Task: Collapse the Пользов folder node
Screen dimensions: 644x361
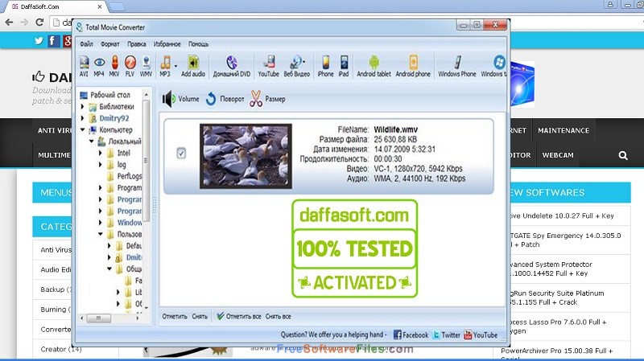Action: pyautogui.click(x=100, y=234)
